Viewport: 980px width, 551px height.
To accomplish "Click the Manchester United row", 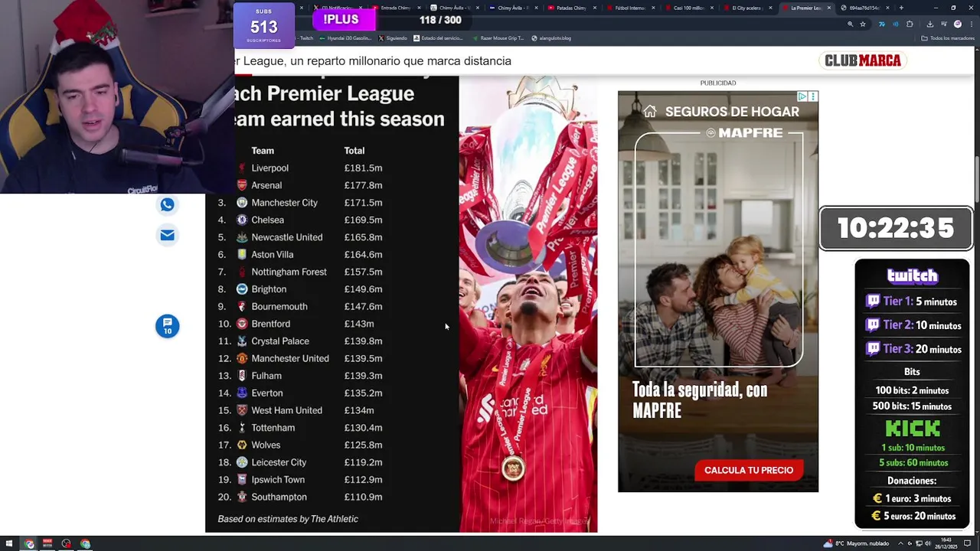I will (x=300, y=358).
